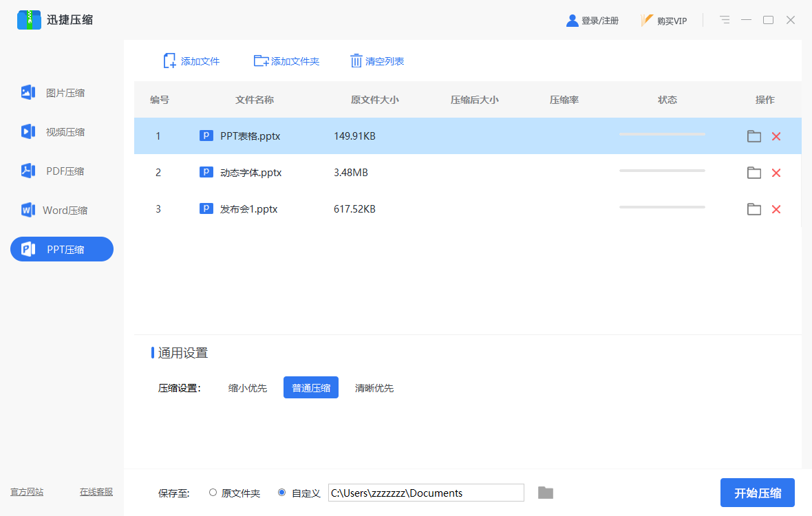Open output folder for PPT表格.pptx

(x=754, y=136)
